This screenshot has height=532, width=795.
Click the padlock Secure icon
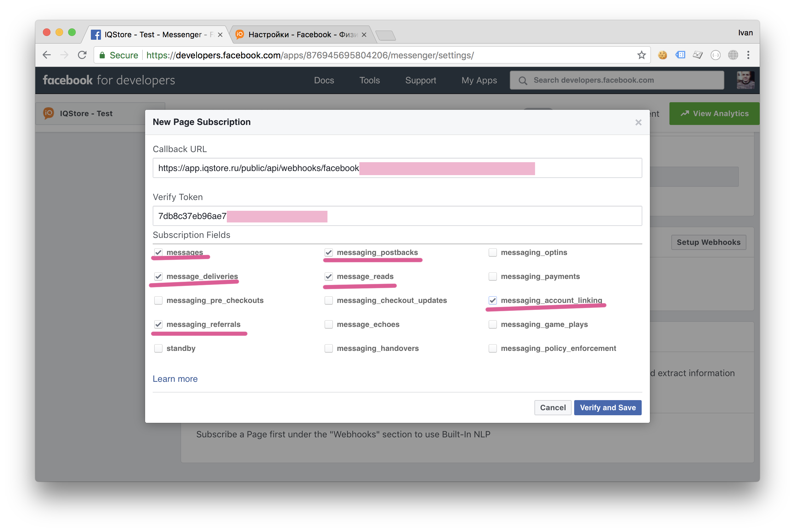coord(102,55)
